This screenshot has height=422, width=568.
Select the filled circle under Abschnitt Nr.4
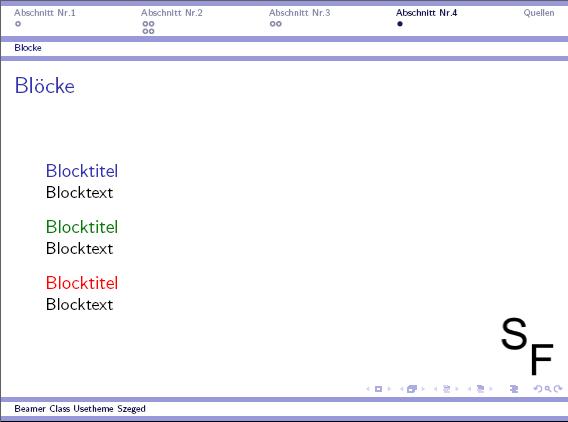[x=400, y=24]
